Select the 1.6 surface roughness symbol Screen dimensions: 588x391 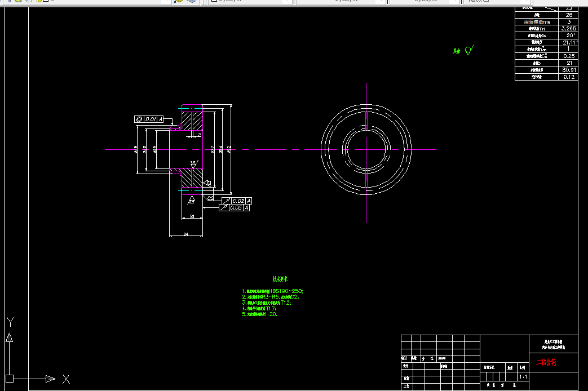(x=193, y=164)
